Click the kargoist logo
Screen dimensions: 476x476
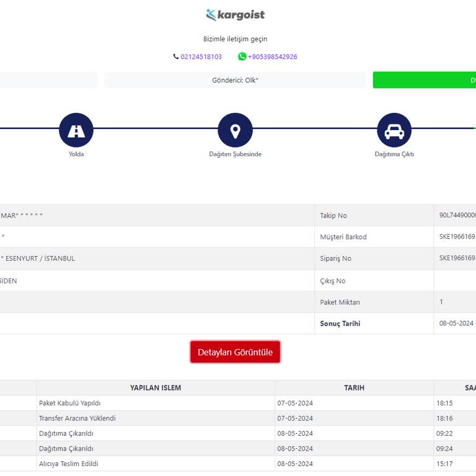click(x=236, y=15)
